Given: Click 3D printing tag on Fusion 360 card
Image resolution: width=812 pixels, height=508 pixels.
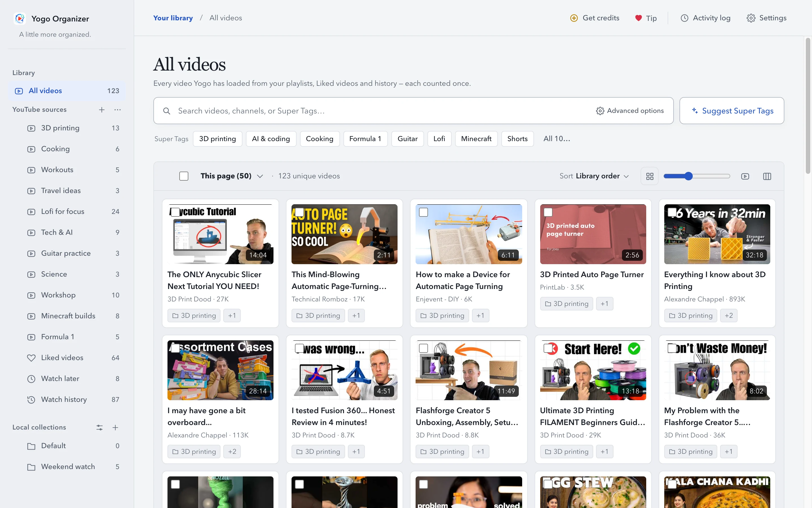Looking at the screenshot, I should [x=318, y=452].
